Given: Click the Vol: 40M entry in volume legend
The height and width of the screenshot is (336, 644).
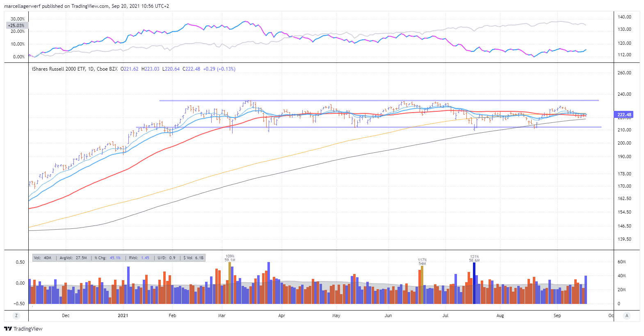Looking at the screenshot, I should (x=43, y=258).
